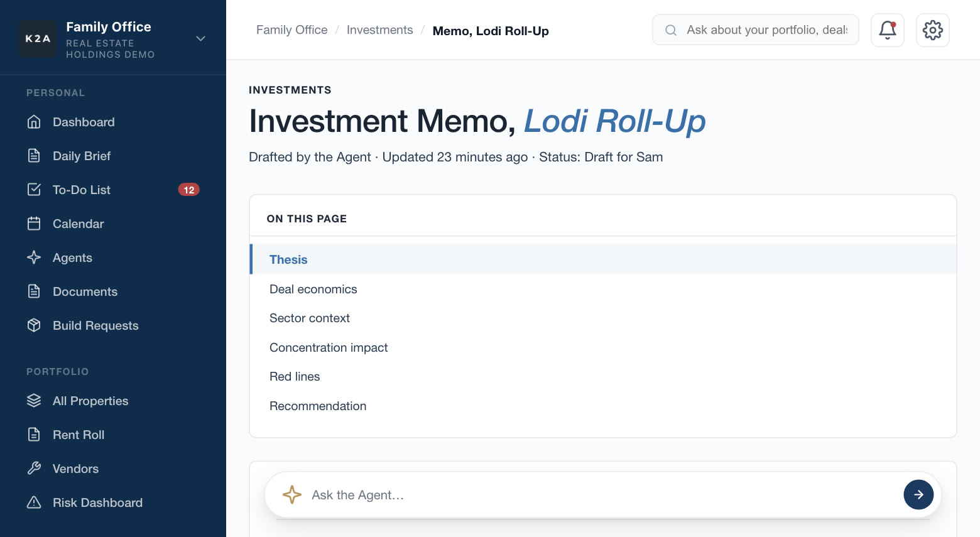980x537 pixels.
Task: Go to Build Requests page
Action: pyautogui.click(x=113, y=325)
